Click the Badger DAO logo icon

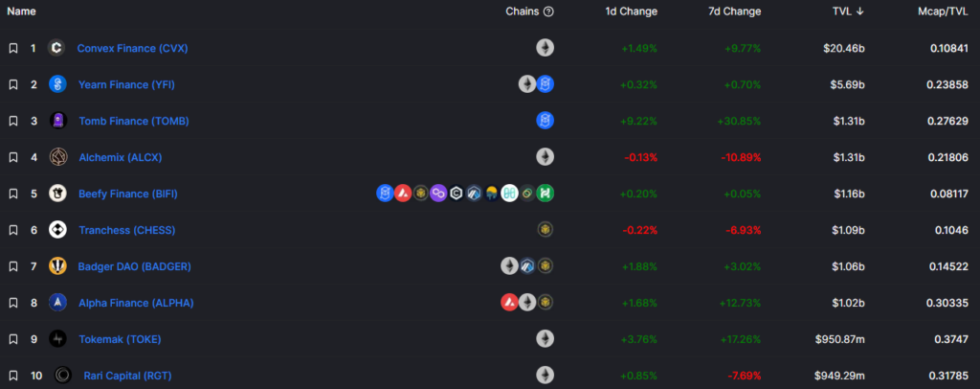click(x=57, y=266)
